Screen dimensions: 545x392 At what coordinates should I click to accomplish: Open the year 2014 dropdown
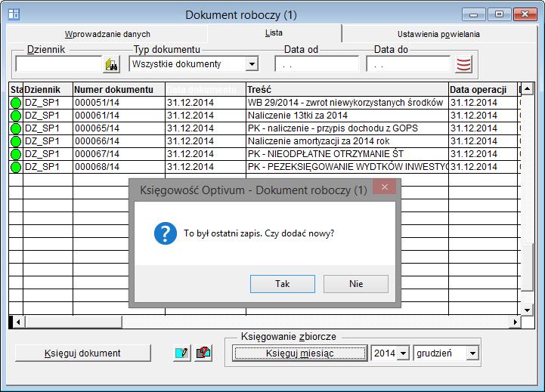click(x=403, y=353)
